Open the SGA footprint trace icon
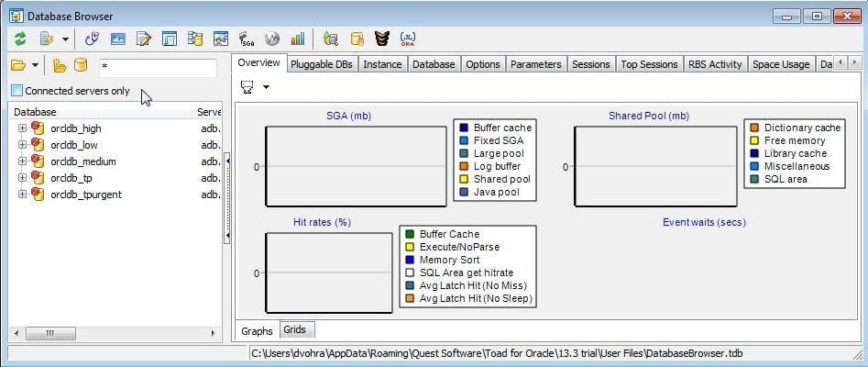The height and width of the screenshot is (367, 868). 247,39
